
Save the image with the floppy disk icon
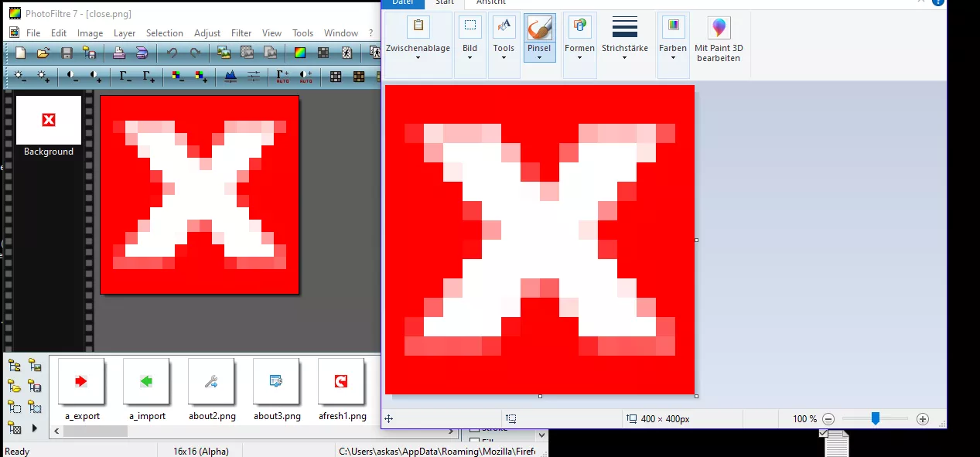[x=67, y=53]
